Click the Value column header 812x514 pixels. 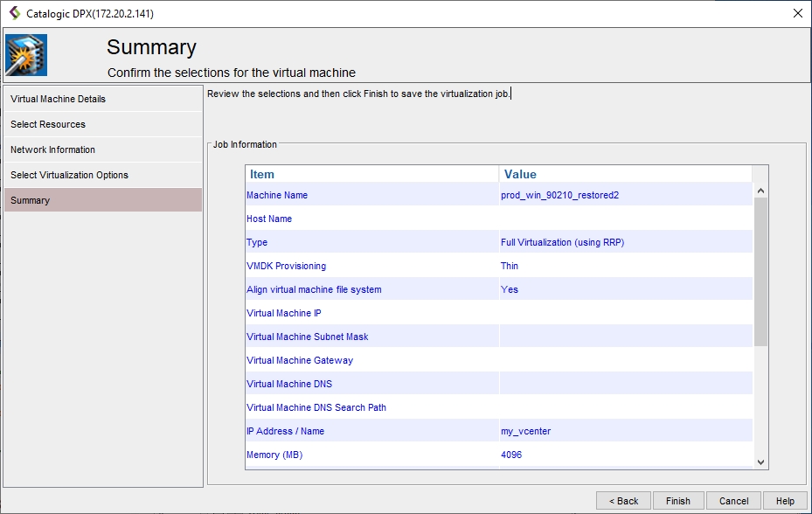[625, 174]
